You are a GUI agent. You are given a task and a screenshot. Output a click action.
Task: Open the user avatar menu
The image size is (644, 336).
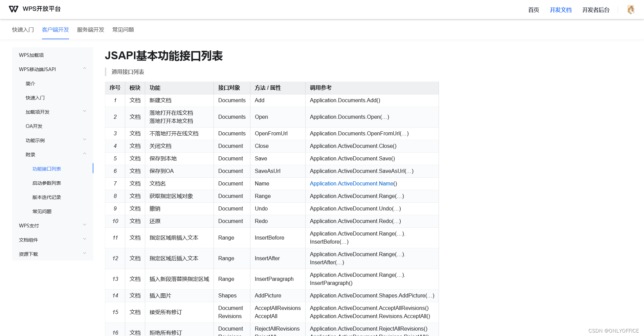[x=631, y=10]
